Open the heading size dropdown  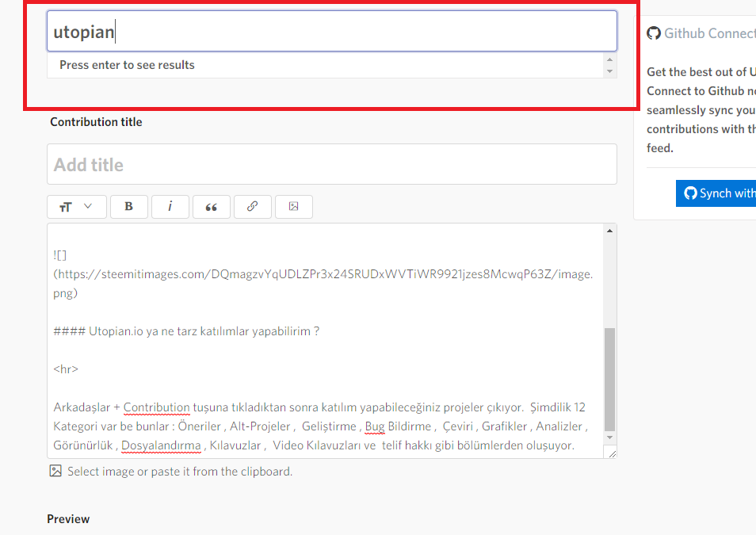point(77,207)
